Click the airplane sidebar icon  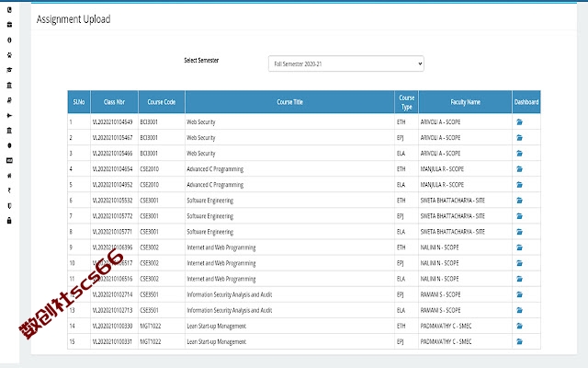9,115
